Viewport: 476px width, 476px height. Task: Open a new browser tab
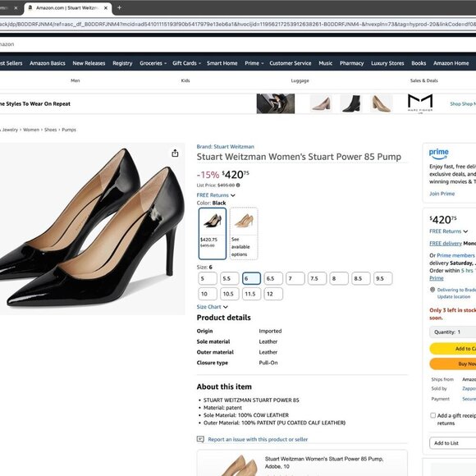coord(119,8)
